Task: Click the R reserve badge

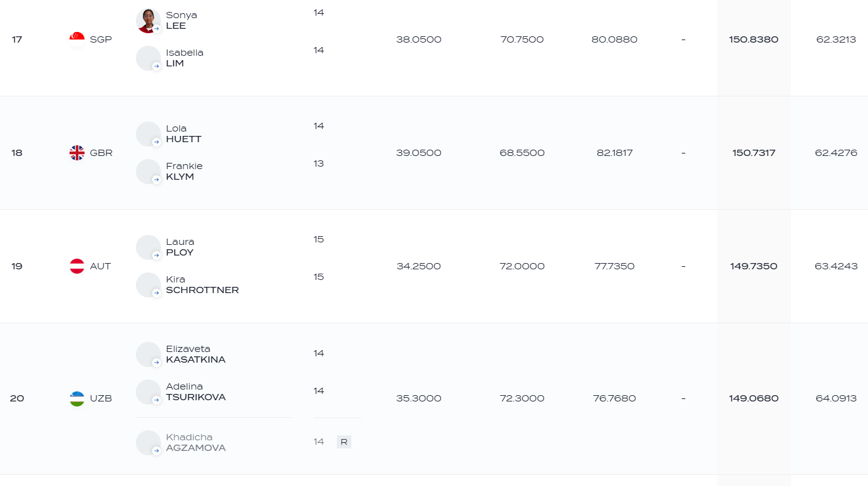Action: (x=344, y=442)
